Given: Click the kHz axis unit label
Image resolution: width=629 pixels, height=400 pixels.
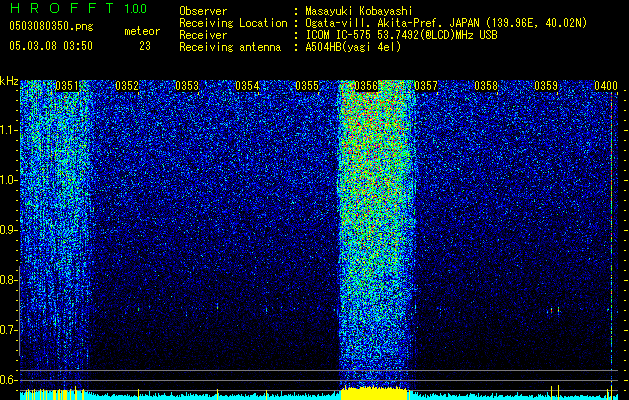Looking at the screenshot, I should pyautogui.click(x=9, y=81).
